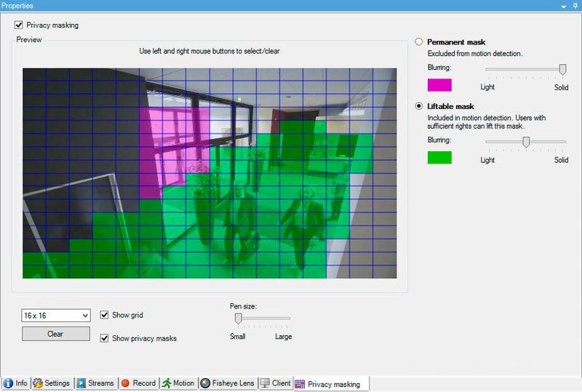Select the Privacy masking tab
The height and width of the screenshot is (392, 582).
coord(331,384)
